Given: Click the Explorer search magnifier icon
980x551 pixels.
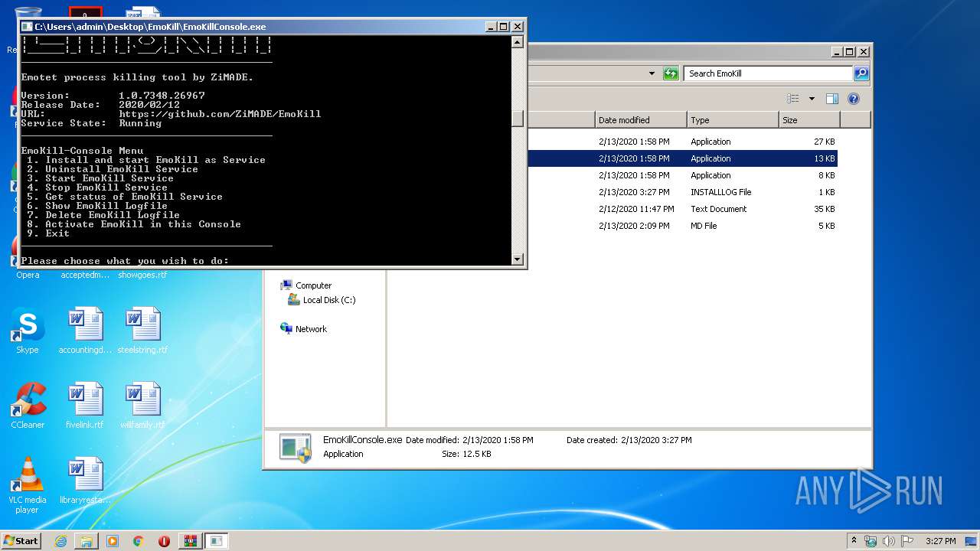Looking at the screenshot, I should 861,73.
